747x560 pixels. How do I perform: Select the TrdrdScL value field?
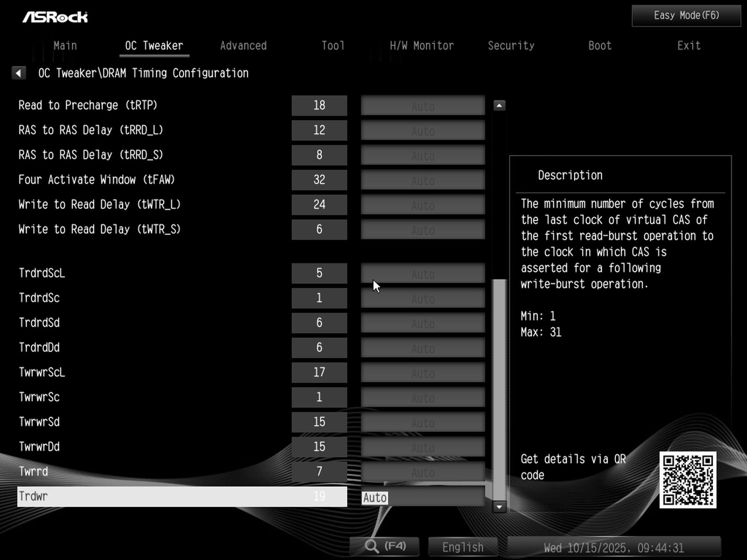[x=319, y=273]
